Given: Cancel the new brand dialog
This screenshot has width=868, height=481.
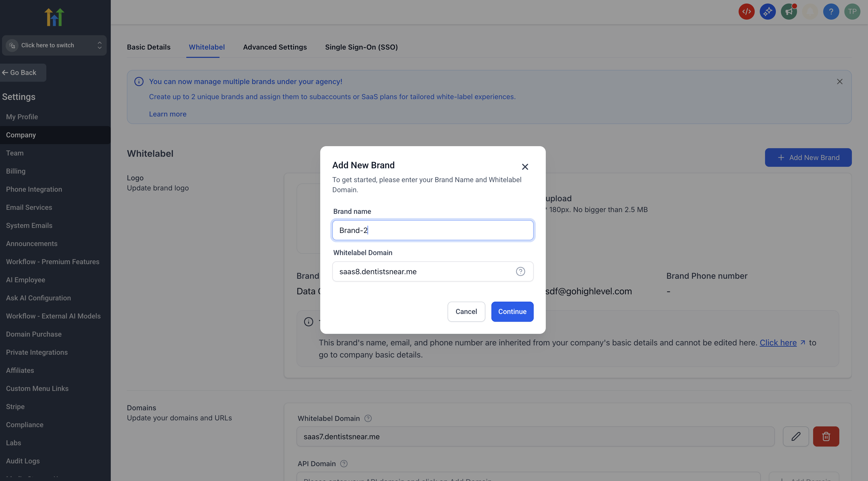Looking at the screenshot, I should (466, 312).
